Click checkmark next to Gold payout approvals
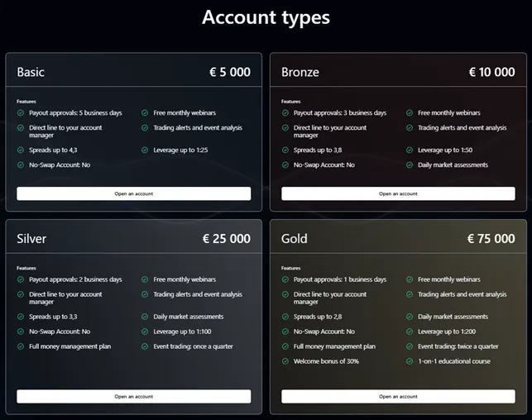The width and height of the screenshot is (532, 420). pos(285,279)
